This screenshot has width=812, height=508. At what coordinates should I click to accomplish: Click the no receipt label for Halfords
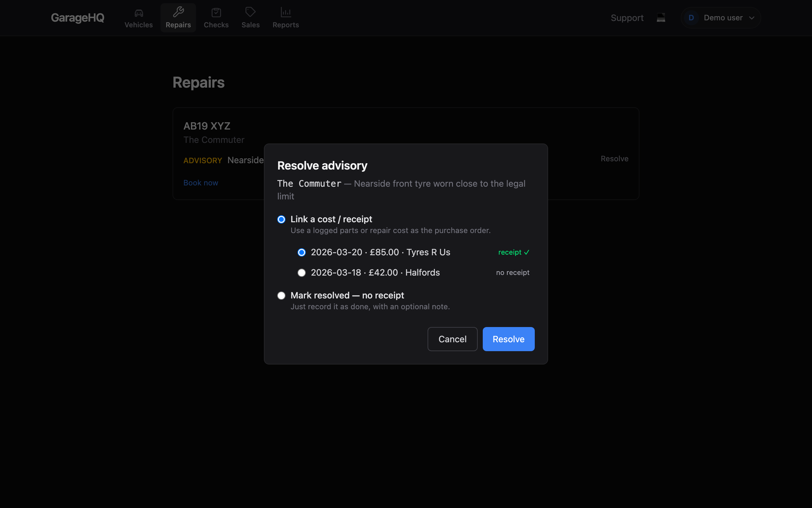(x=513, y=272)
